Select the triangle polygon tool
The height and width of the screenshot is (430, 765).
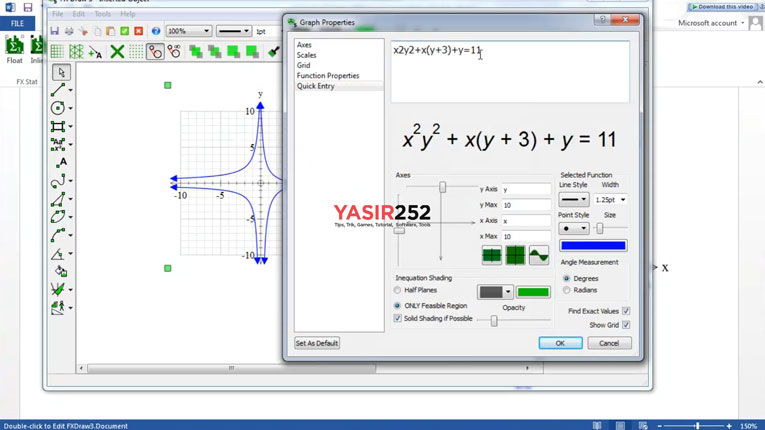click(x=58, y=199)
